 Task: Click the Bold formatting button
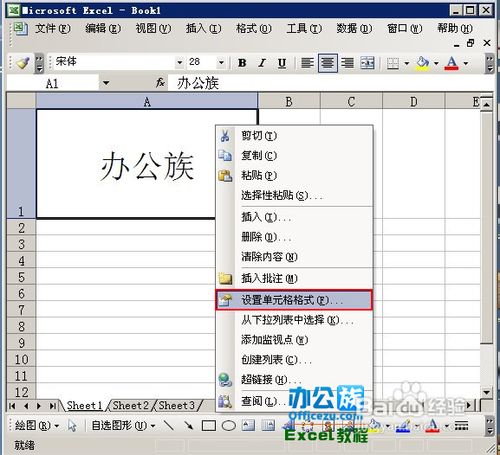coord(242,63)
